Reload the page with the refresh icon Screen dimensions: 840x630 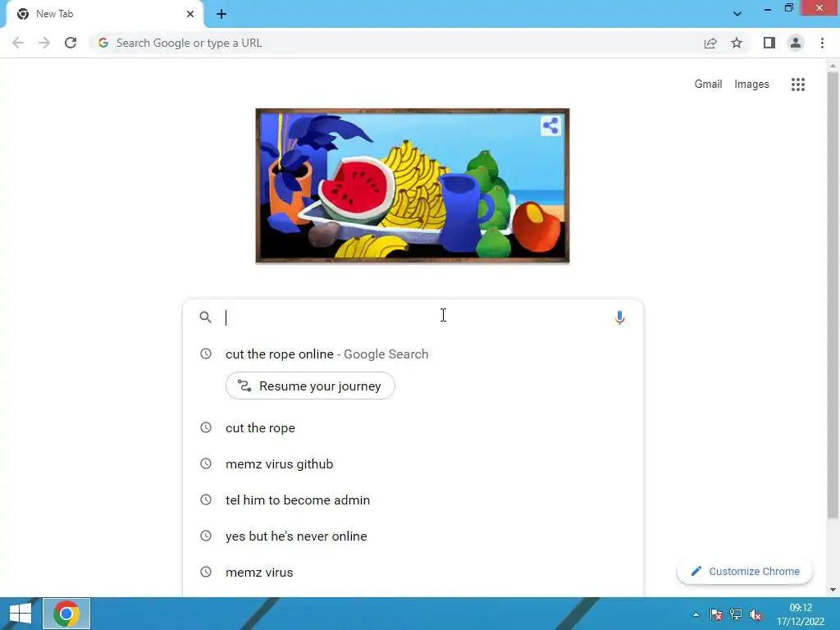click(x=71, y=43)
